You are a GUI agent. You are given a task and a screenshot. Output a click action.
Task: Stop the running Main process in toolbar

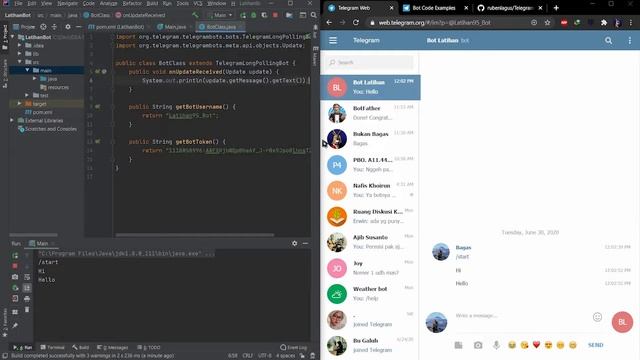pyautogui.click(x=276, y=15)
